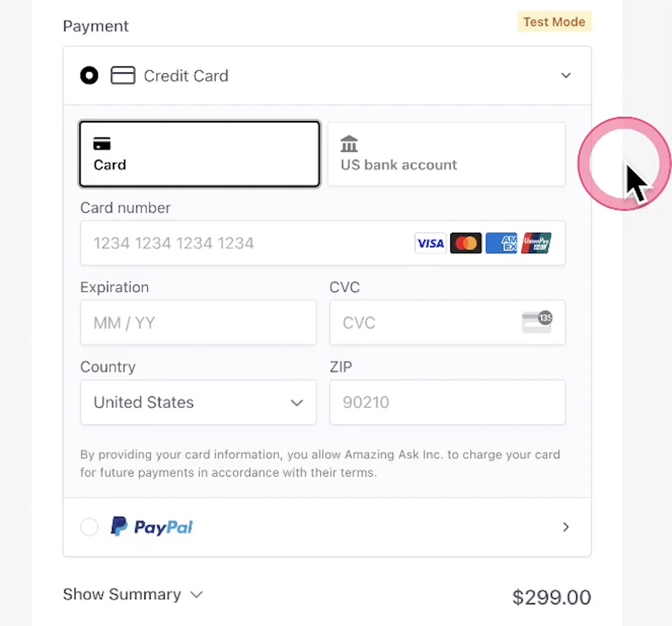Select the Credit Card radio button
This screenshot has height=626, width=672.
point(89,75)
